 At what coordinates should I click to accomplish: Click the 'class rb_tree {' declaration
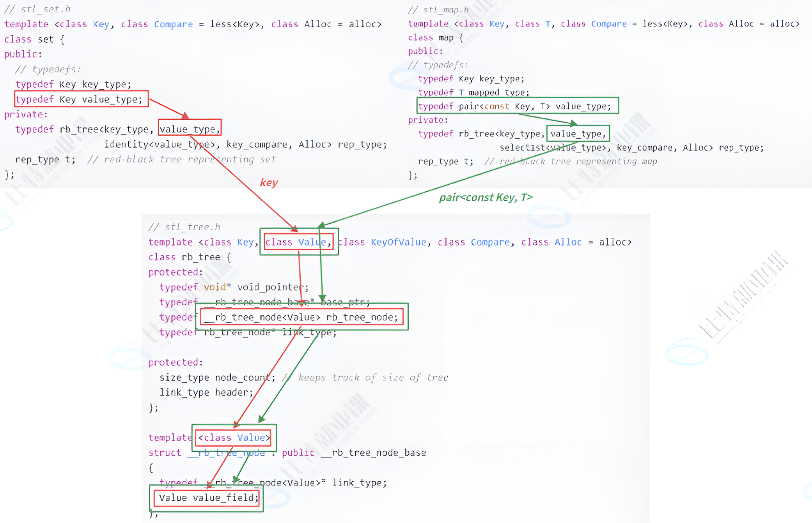(x=190, y=257)
